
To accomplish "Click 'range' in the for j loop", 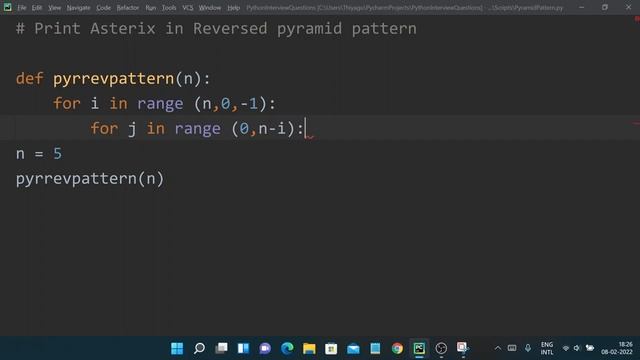I will (x=198, y=129).
